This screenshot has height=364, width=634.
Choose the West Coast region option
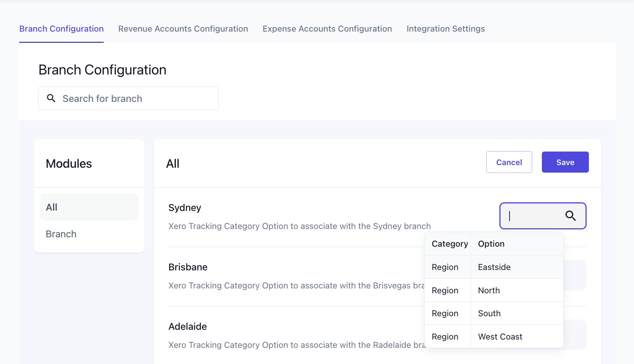click(x=494, y=337)
